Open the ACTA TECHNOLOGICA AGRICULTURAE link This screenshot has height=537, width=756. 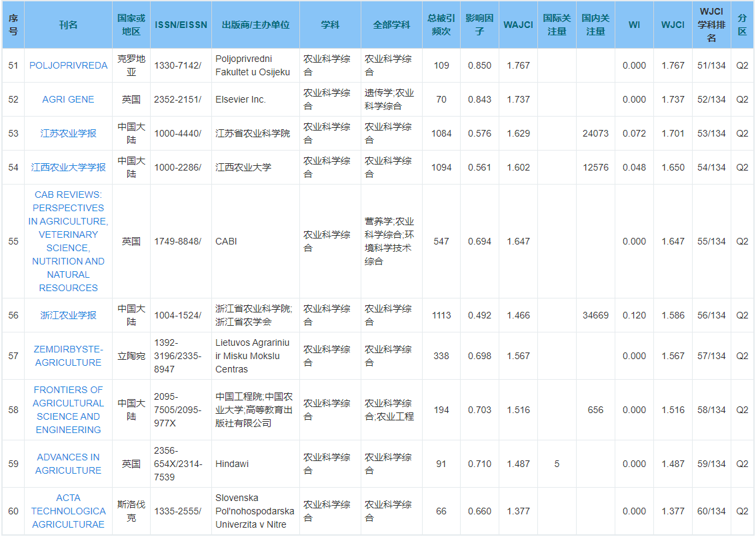click(69, 511)
